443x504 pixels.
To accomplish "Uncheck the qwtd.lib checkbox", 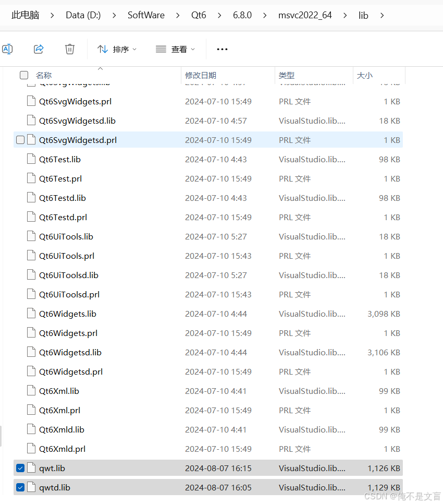I will 20,487.
